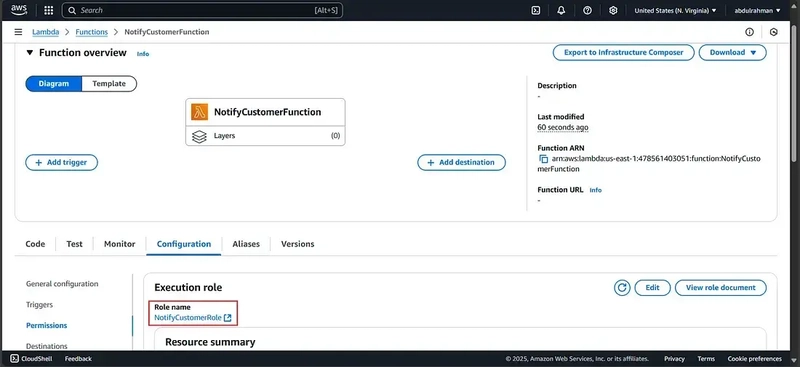Collapse the Function overview section
Image resolution: width=800 pixels, height=367 pixels.
click(x=30, y=53)
